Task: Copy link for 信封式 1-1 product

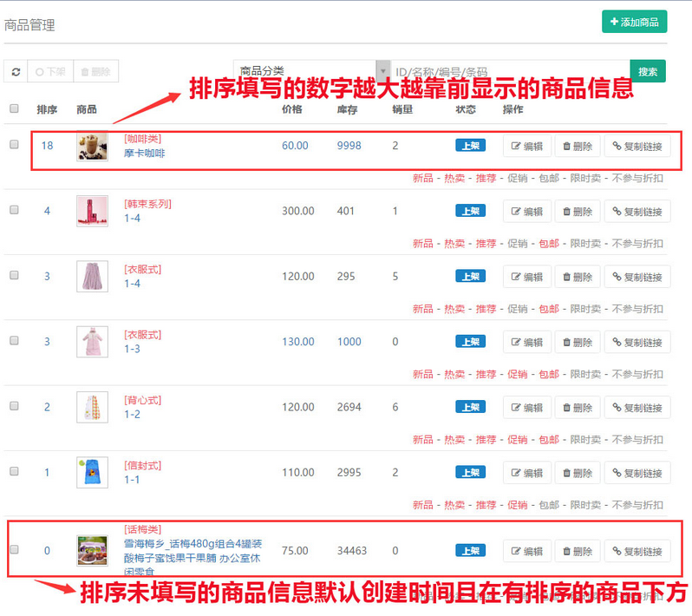Action: click(x=637, y=473)
